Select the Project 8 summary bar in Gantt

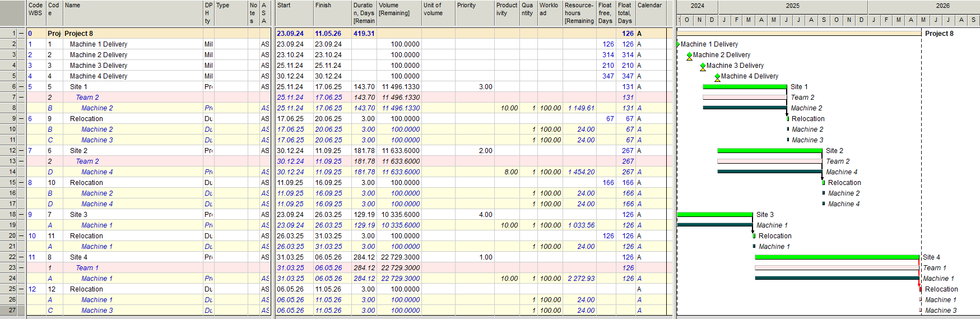(x=799, y=34)
